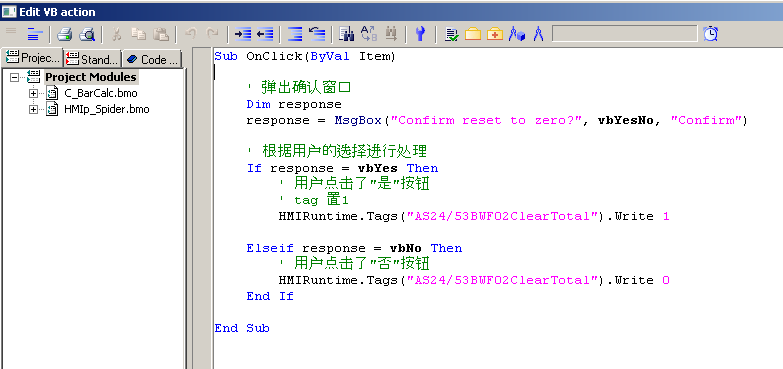Open print preview with magnifier icon
This screenshot has height=369, width=783.
point(88,34)
